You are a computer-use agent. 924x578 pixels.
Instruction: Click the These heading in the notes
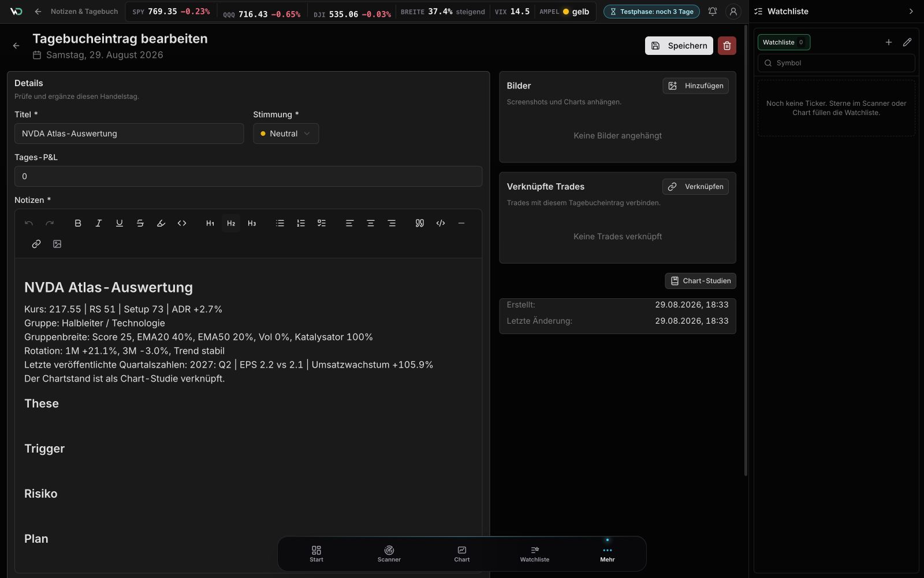42,403
